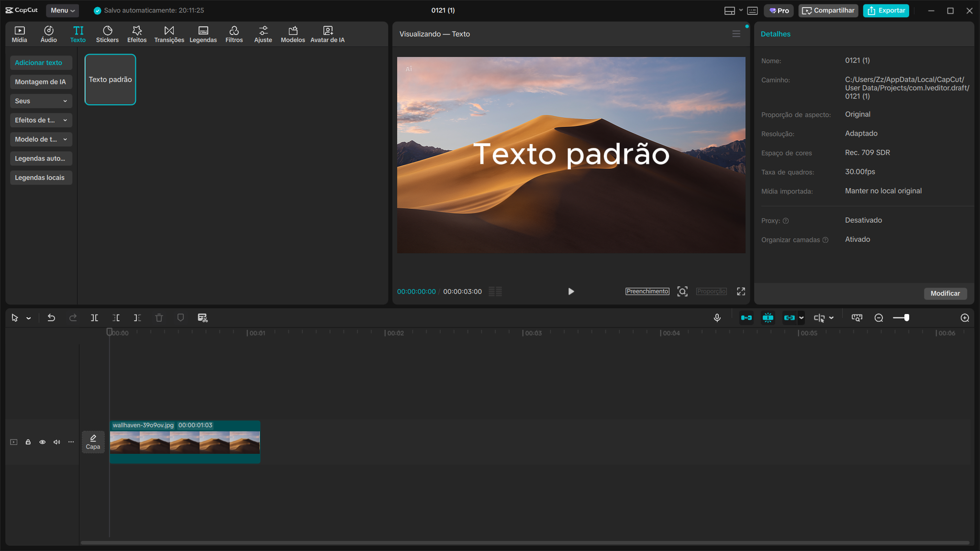Image resolution: width=980 pixels, height=551 pixels.
Task: Open the Filtros panel
Action: tap(234, 34)
